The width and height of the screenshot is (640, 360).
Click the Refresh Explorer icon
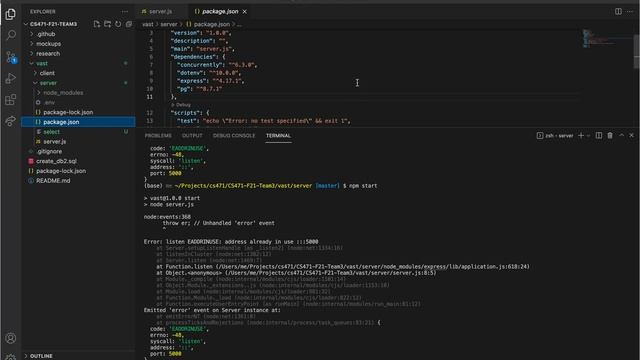[x=118, y=24]
